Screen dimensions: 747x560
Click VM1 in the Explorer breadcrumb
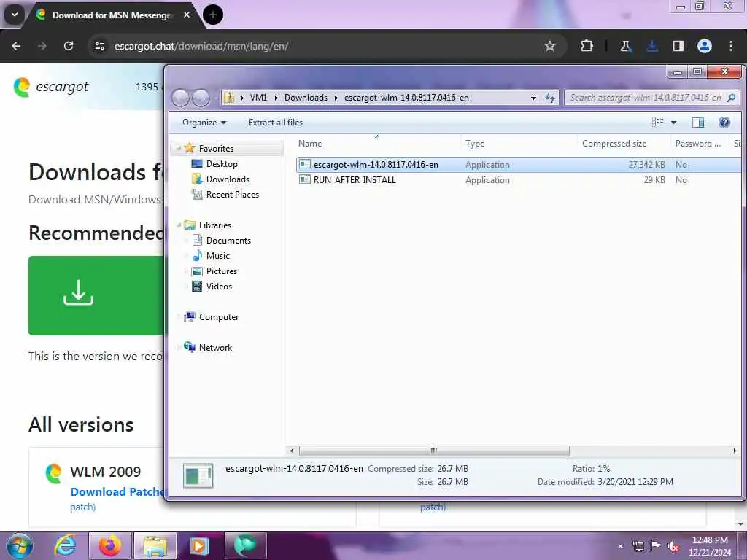click(258, 98)
